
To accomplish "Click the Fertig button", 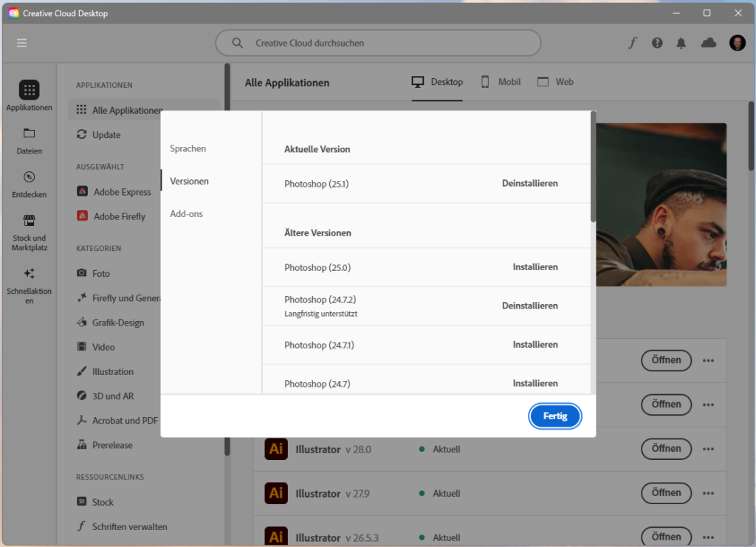I will tap(555, 416).
